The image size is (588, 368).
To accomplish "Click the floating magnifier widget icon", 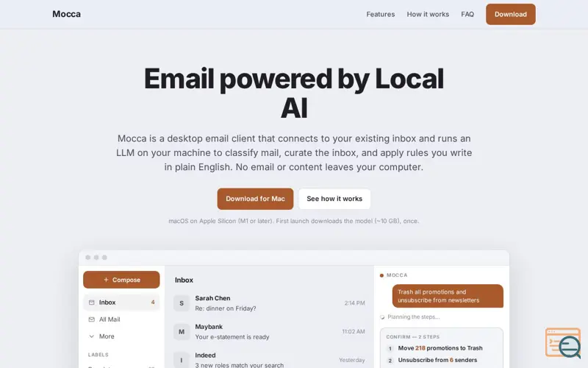I will [x=563, y=343].
